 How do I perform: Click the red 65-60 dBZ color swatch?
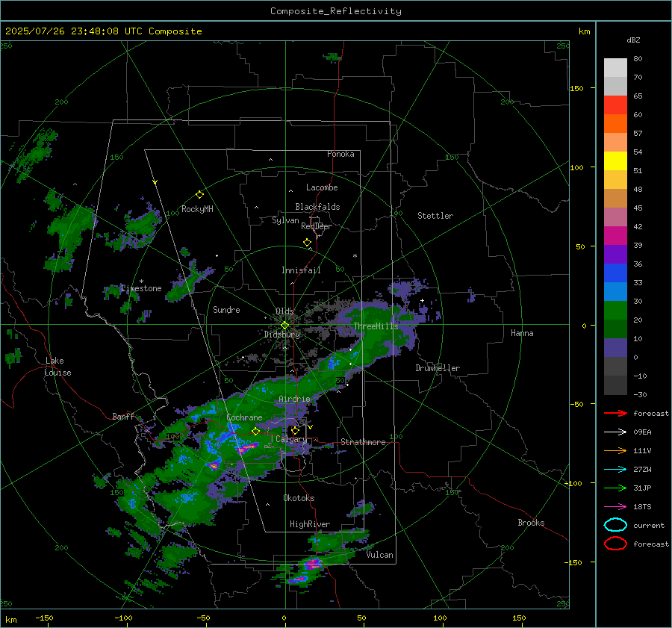[x=615, y=105]
